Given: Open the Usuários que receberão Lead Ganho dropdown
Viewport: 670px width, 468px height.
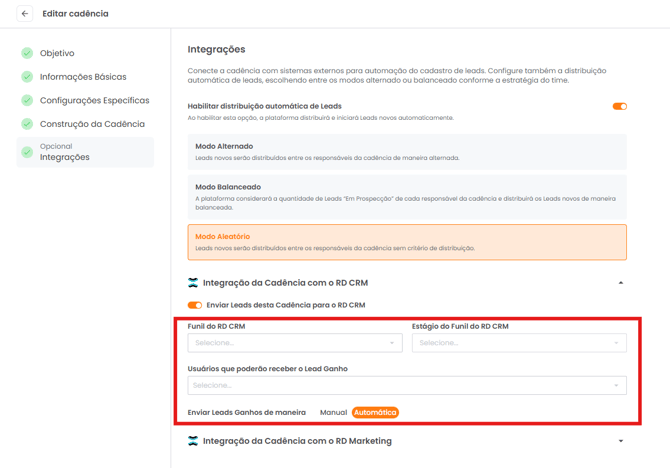Looking at the screenshot, I should (407, 385).
